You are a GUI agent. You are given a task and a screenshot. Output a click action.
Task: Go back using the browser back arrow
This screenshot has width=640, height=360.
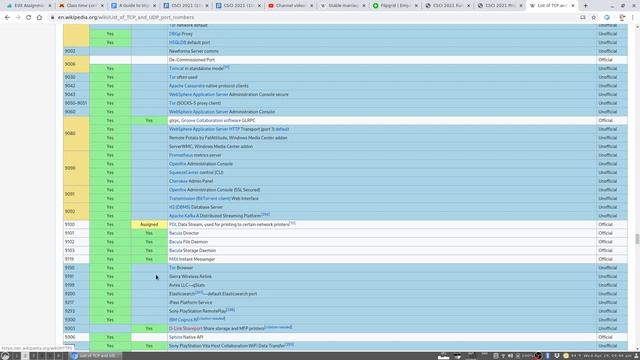click(x=7, y=18)
